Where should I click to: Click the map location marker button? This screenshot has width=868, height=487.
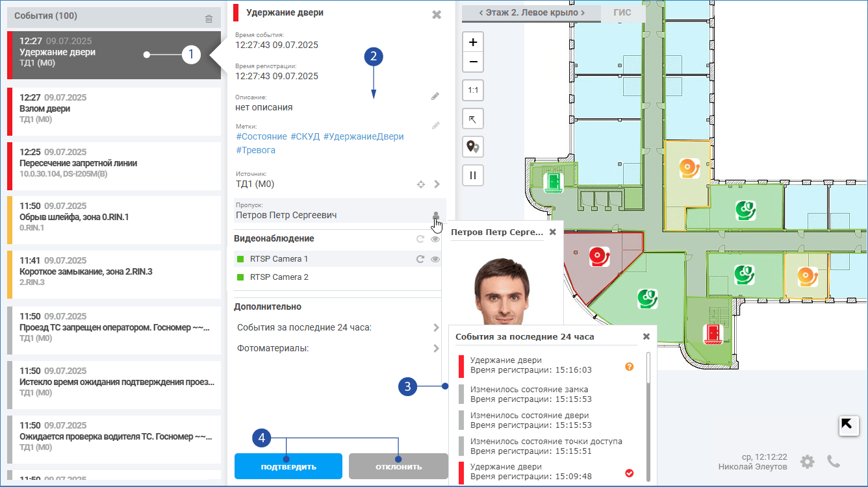click(x=473, y=147)
